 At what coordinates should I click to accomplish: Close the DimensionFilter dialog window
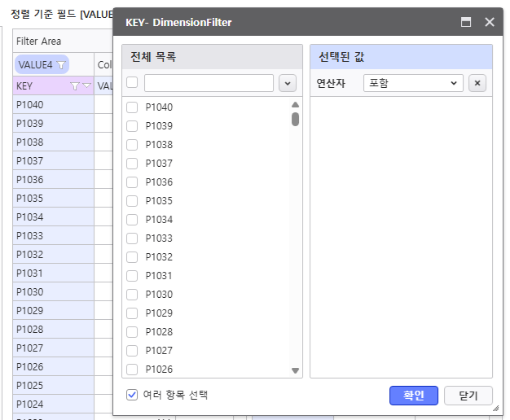point(490,23)
